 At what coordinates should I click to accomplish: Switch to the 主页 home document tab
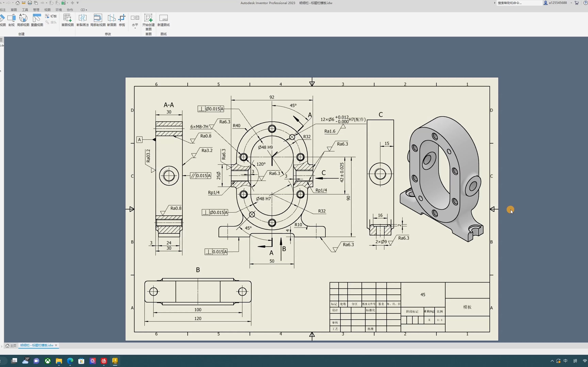pyautogui.click(x=11, y=345)
